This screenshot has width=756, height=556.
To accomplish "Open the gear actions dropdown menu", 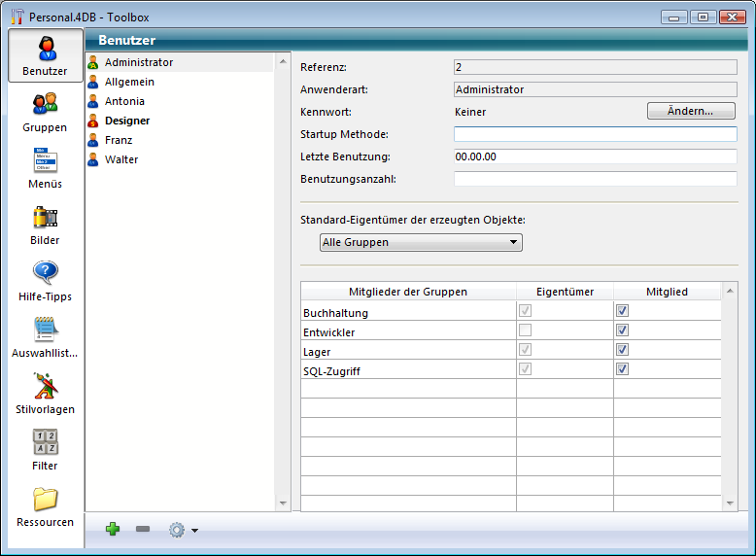I will [182, 530].
